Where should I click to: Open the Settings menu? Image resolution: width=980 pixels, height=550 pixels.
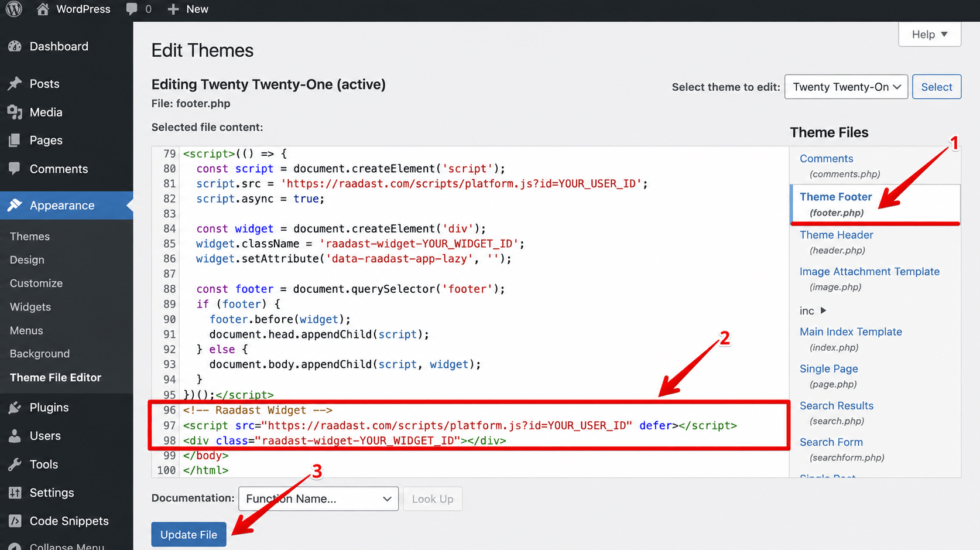[52, 493]
